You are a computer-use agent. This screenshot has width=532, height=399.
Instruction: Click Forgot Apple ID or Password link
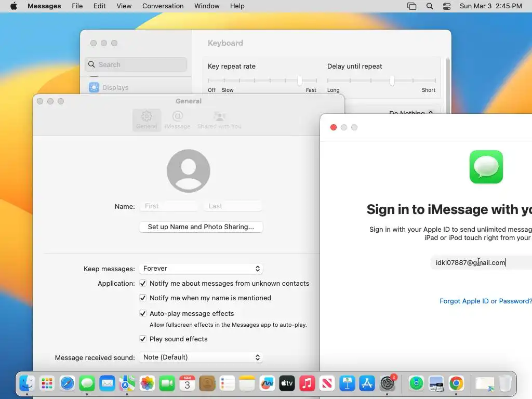pos(486,301)
